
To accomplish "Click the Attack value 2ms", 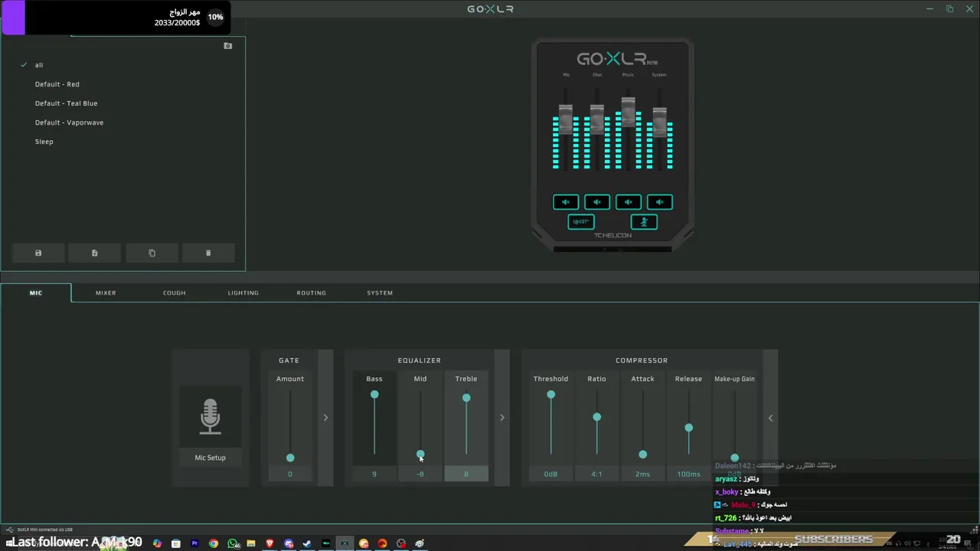I will click(x=642, y=474).
